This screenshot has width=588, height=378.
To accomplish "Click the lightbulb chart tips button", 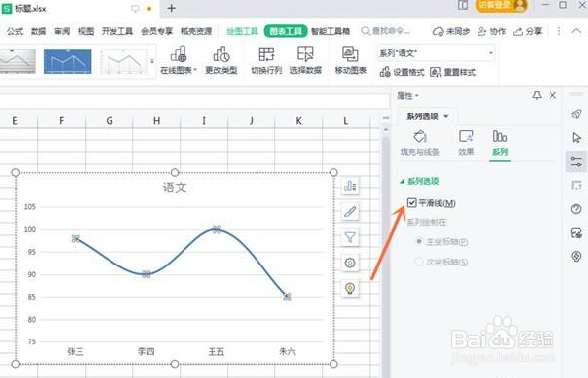I will tap(350, 288).
